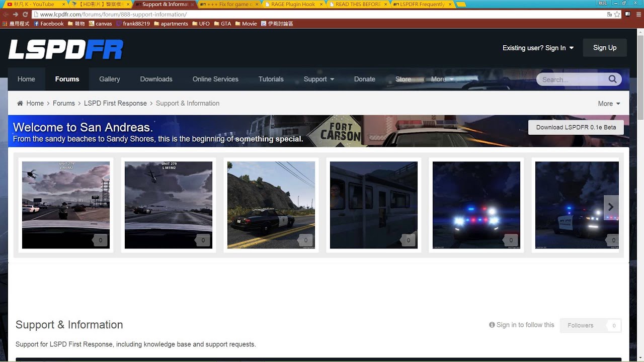Bookmark page with star icon
Image resolution: width=644 pixels, height=362 pixels.
[x=617, y=15]
